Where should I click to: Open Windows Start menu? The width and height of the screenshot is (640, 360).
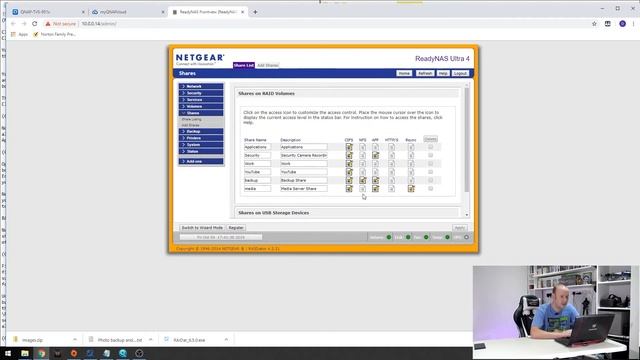pos(8,353)
